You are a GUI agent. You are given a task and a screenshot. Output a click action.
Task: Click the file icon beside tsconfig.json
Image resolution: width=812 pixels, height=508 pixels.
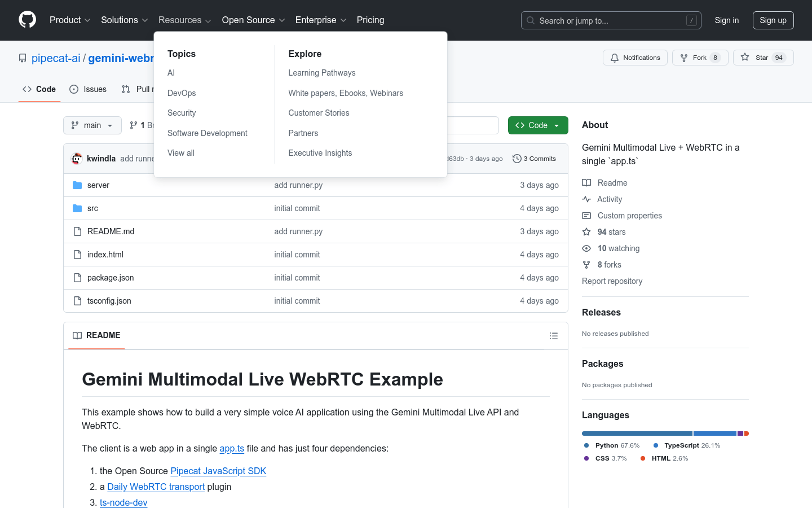77,301
